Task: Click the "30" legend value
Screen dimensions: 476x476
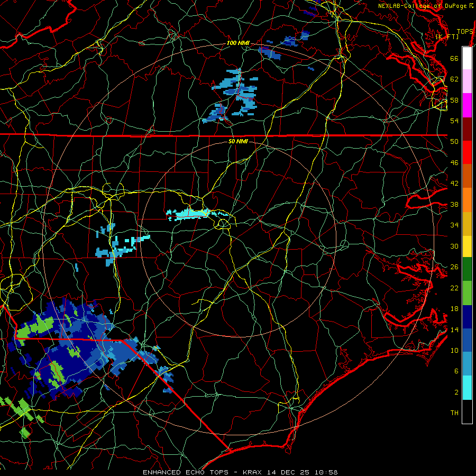Action: (x=454, y=246)
